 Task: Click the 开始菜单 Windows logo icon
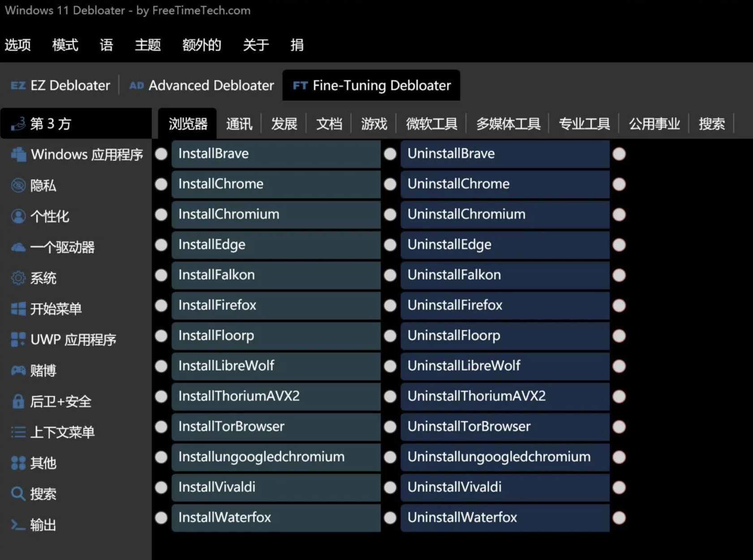coord(18,309)
